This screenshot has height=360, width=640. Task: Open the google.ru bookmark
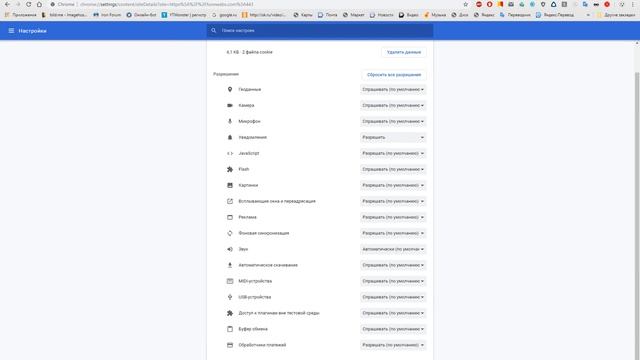tap(224, 15)
